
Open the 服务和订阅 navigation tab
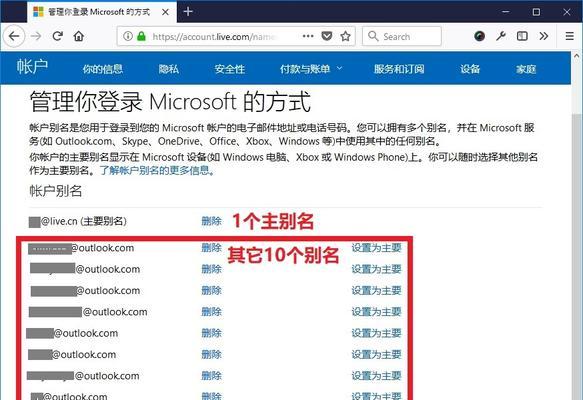coord(399,69)
